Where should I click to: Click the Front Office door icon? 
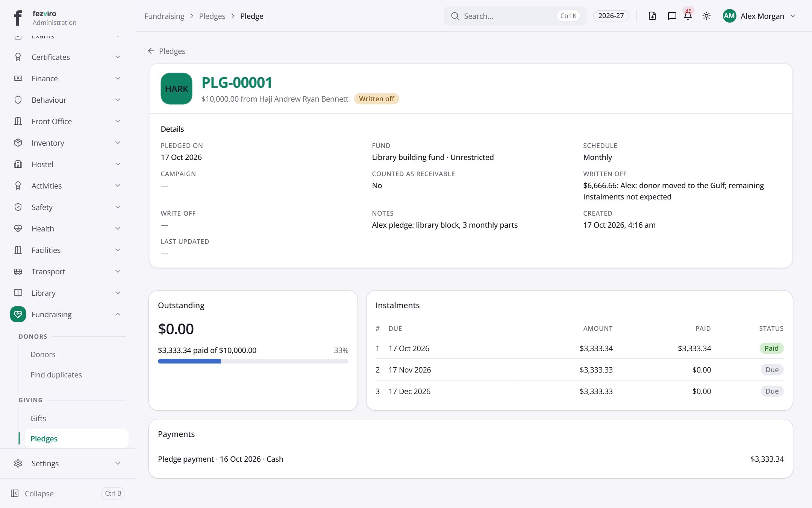(x=18, y=122)
